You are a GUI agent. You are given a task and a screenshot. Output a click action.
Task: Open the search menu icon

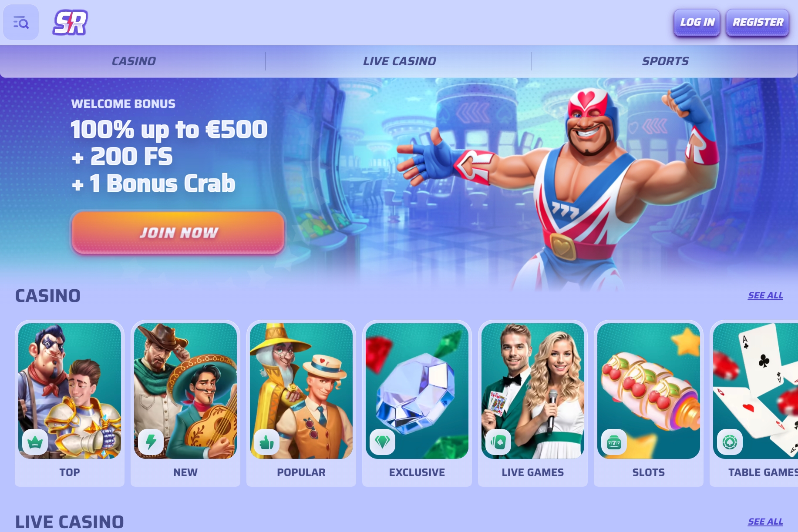click(21, 22)
